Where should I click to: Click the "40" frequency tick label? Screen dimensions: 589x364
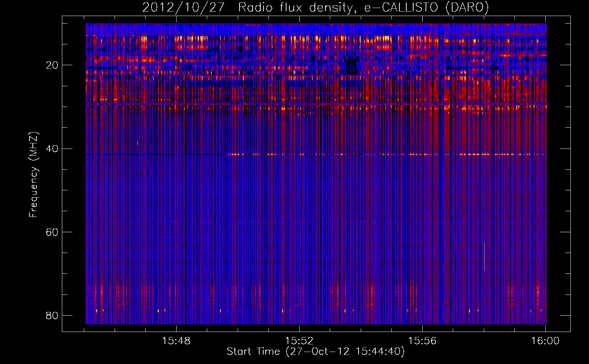pyautogui.click(x=52, y=149)
